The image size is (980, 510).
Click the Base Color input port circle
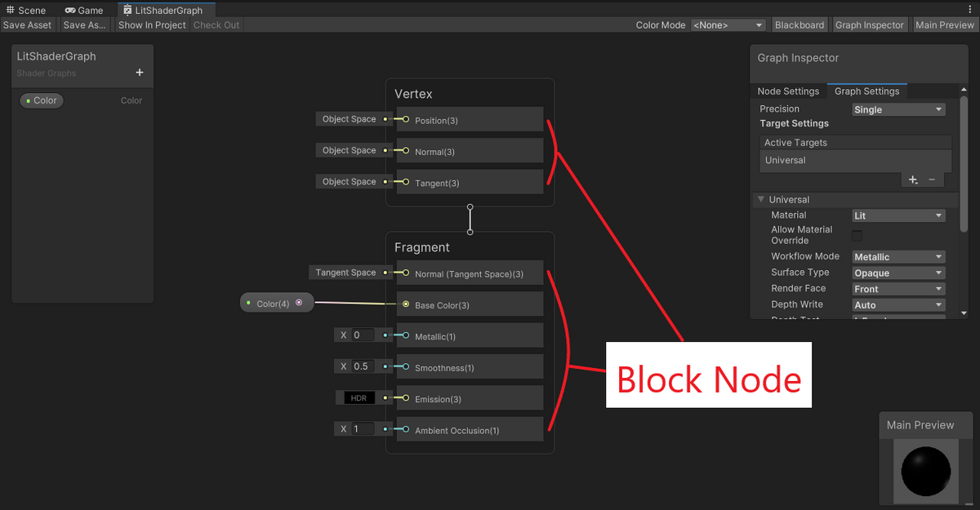click(406, 304)
